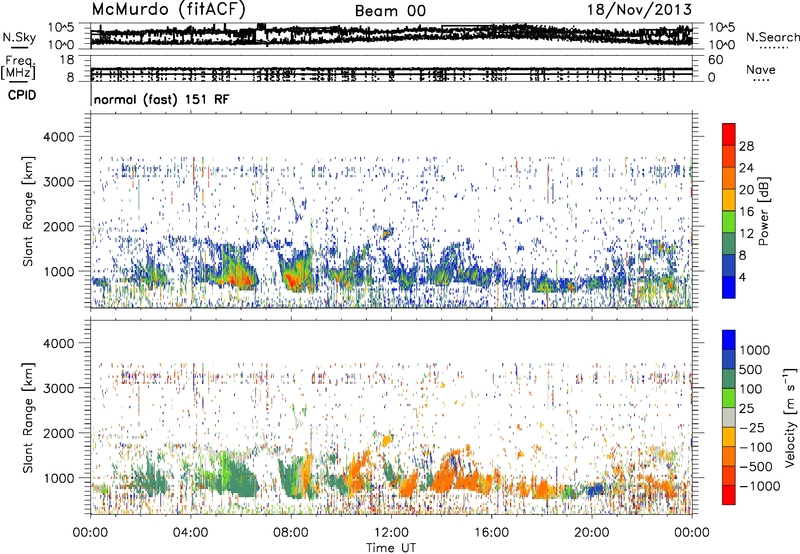Select the positive 1000 Velocity colorbar label
This screenshot has width=800, height=554.
[x=754, y=350]
